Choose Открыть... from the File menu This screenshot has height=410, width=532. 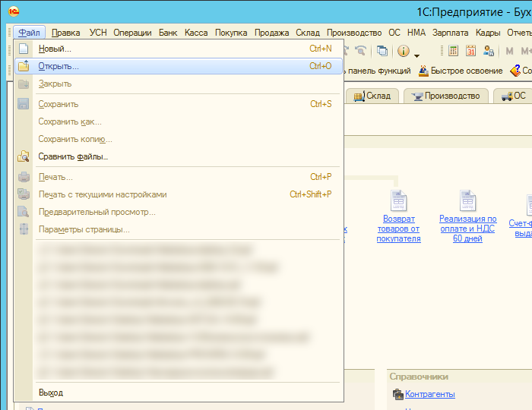179,66
